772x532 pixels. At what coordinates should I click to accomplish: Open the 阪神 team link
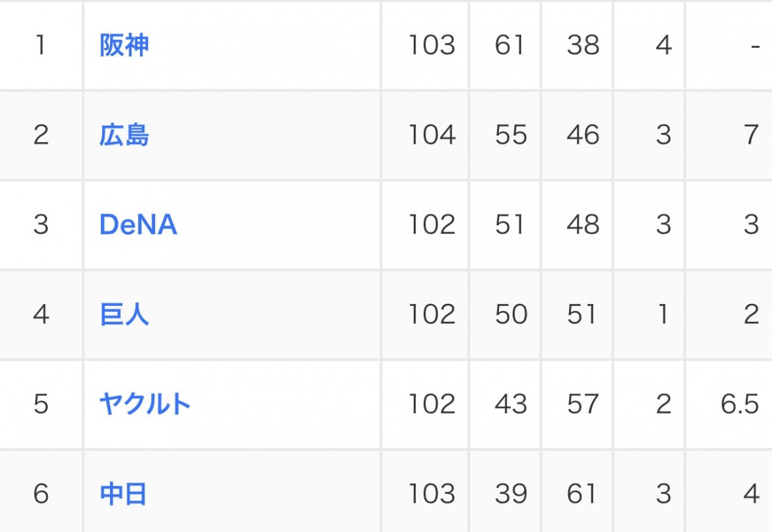tap(124, 45)
